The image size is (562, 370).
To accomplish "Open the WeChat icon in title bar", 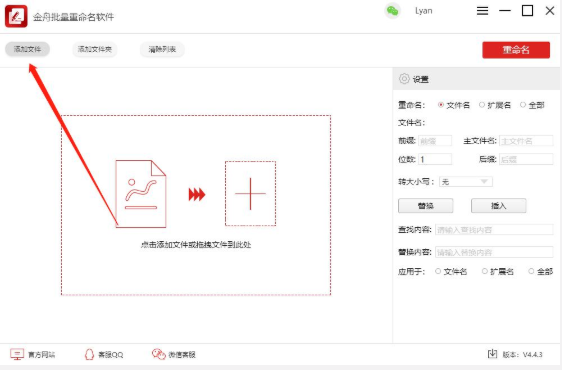I will 392,11.
